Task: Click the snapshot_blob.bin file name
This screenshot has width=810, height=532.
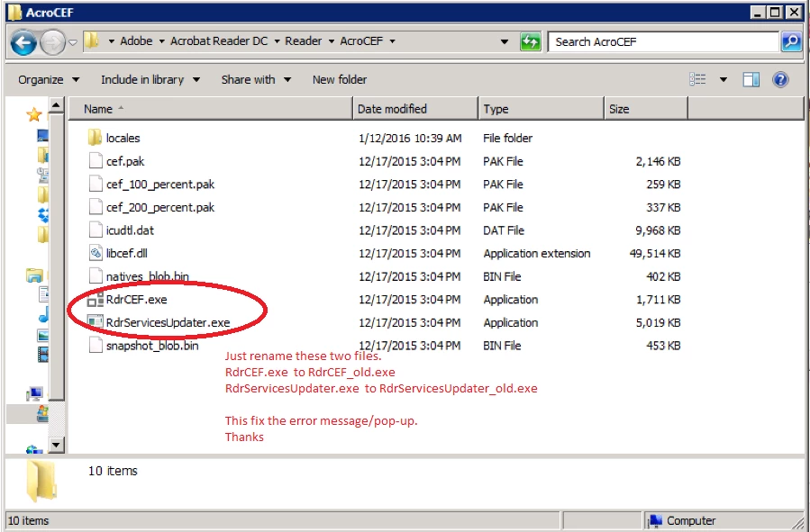Action: (152, 346)
